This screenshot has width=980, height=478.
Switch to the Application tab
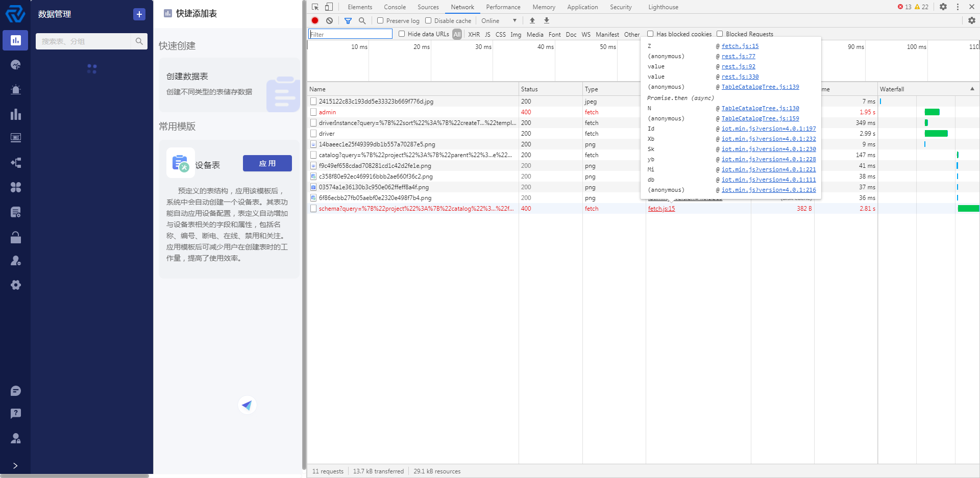tap(582, 7)
